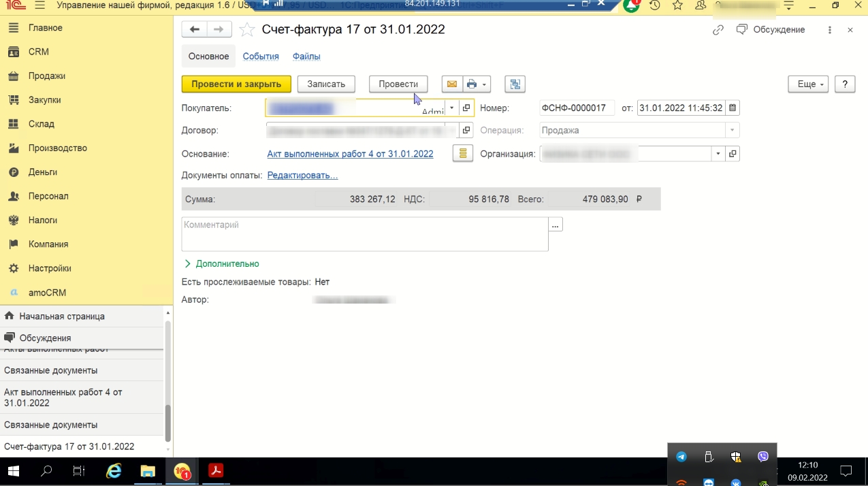Viewport: 868px width, 486px height.
Task: Click into the Комментарий text field
Action: (364, 233)
